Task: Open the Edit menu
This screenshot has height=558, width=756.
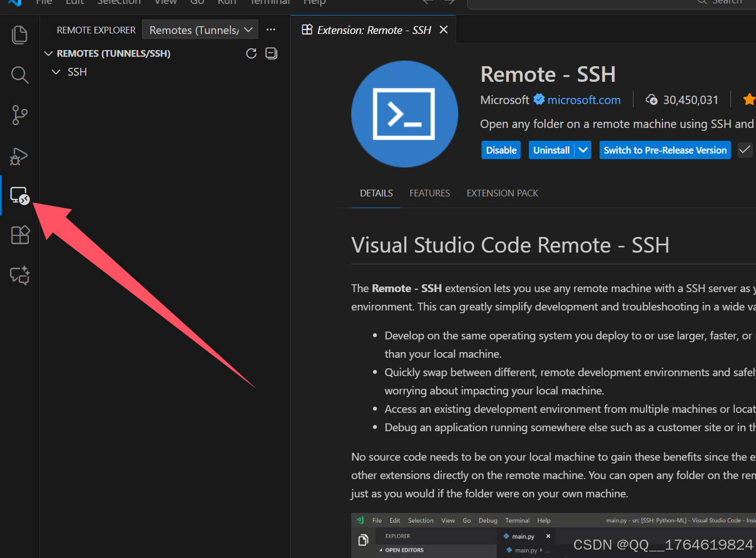Action: [x=75, y=2]
